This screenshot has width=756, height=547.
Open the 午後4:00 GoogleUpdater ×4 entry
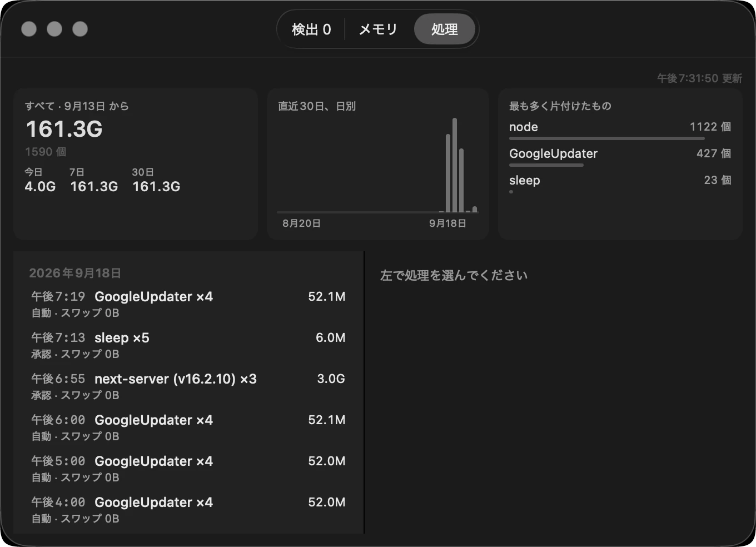pos(188,510)
